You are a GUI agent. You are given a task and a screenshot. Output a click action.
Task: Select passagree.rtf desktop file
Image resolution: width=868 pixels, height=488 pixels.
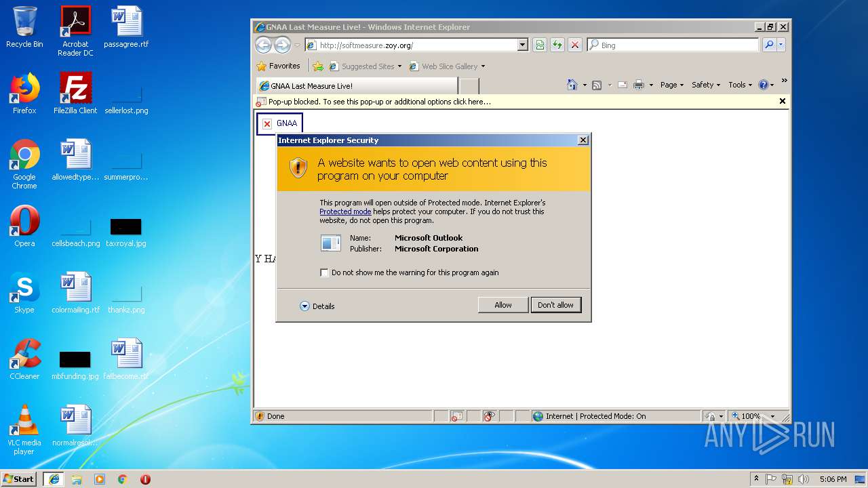126,28
